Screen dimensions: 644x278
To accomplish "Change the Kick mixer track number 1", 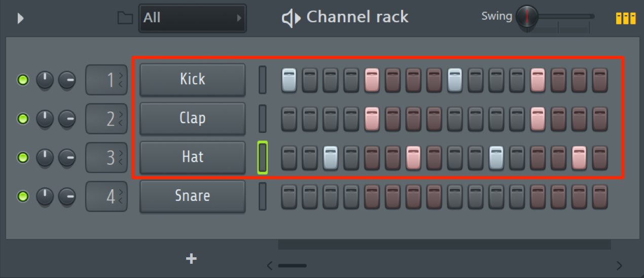I will 106,80.
